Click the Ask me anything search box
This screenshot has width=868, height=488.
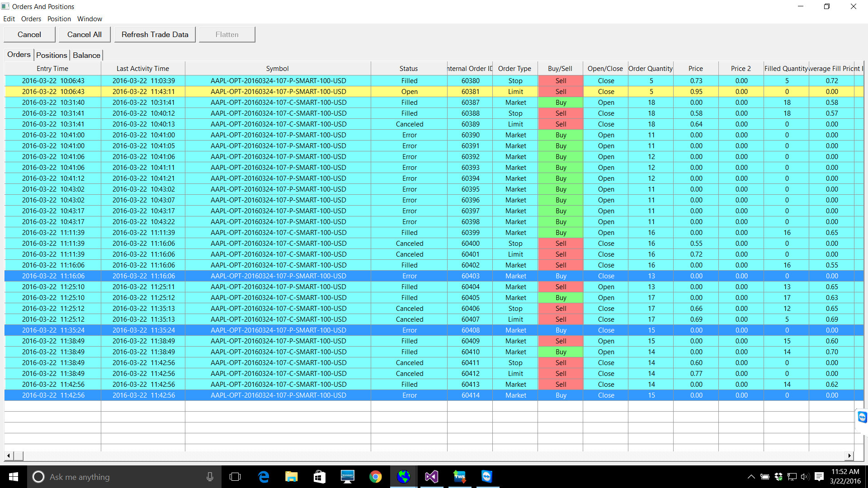(x=124, y=477)
